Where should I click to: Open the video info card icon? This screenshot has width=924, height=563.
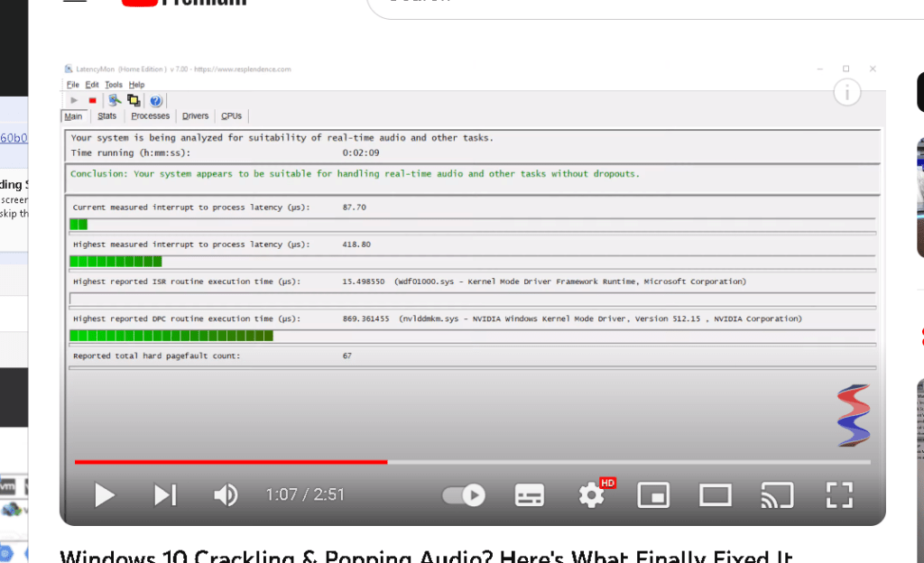pos(846,93)
